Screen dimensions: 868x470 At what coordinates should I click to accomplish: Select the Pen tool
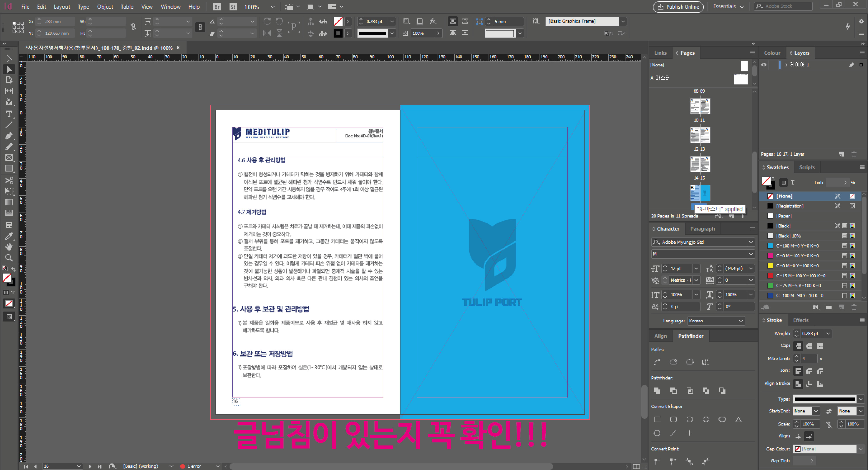point(9,136)
